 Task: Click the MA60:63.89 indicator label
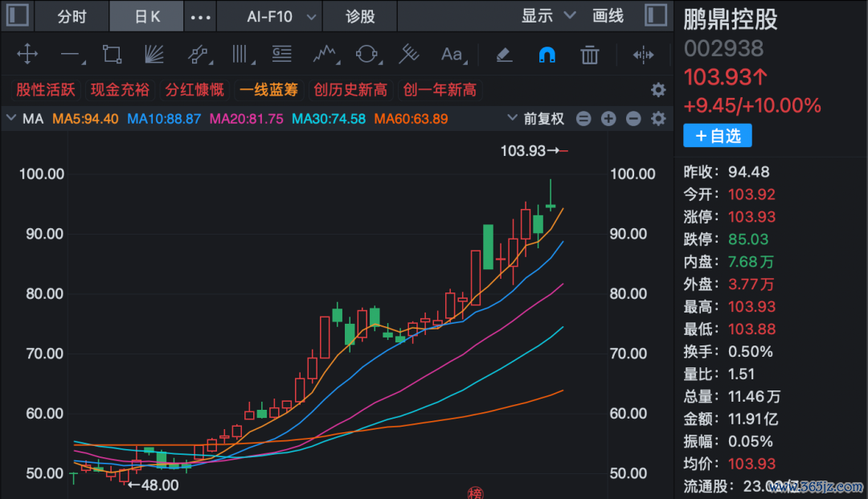tap(411, 119)
